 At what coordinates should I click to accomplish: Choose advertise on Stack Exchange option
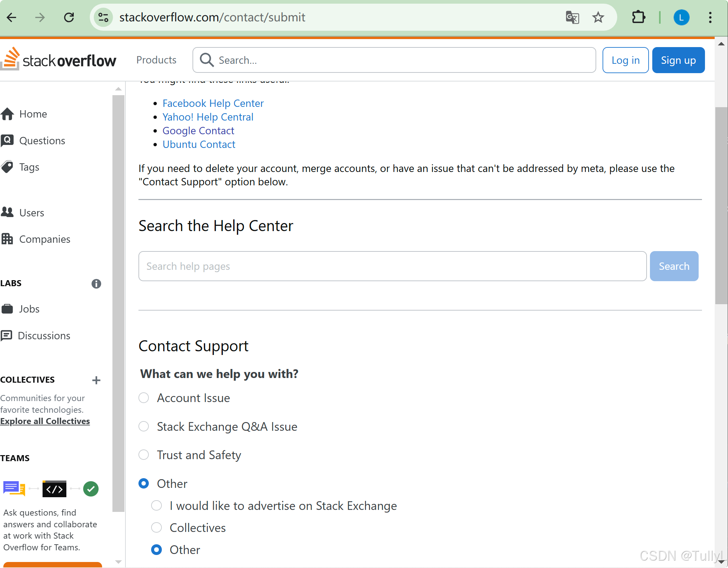tap(156, 506)
